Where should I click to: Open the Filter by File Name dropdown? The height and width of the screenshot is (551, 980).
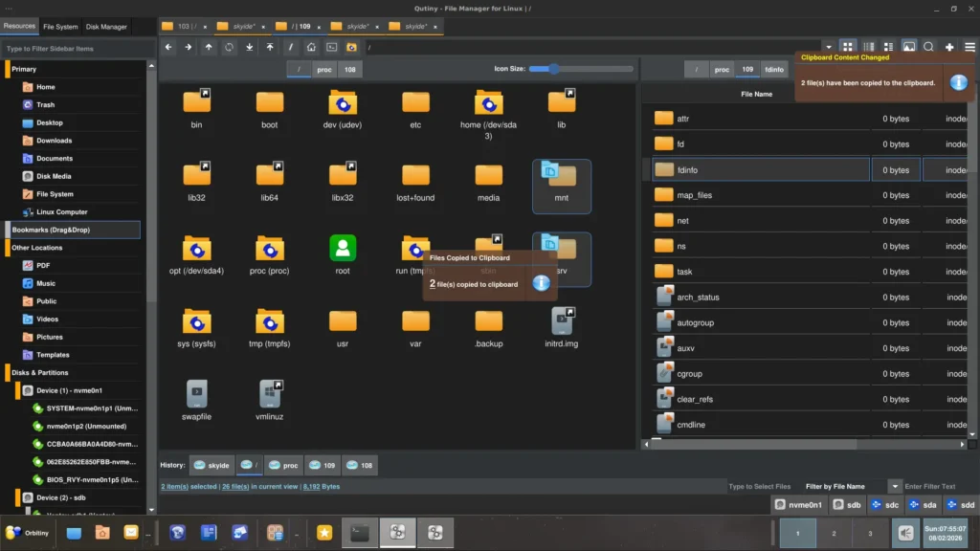(895, 486)
